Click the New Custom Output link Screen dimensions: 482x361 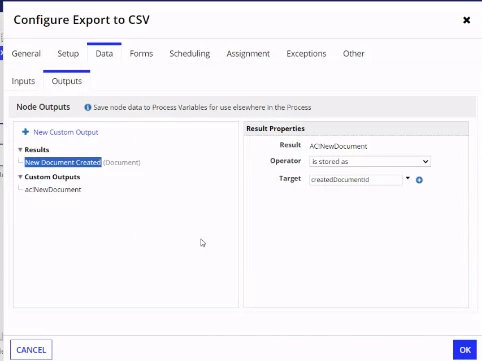coord(66,132)
